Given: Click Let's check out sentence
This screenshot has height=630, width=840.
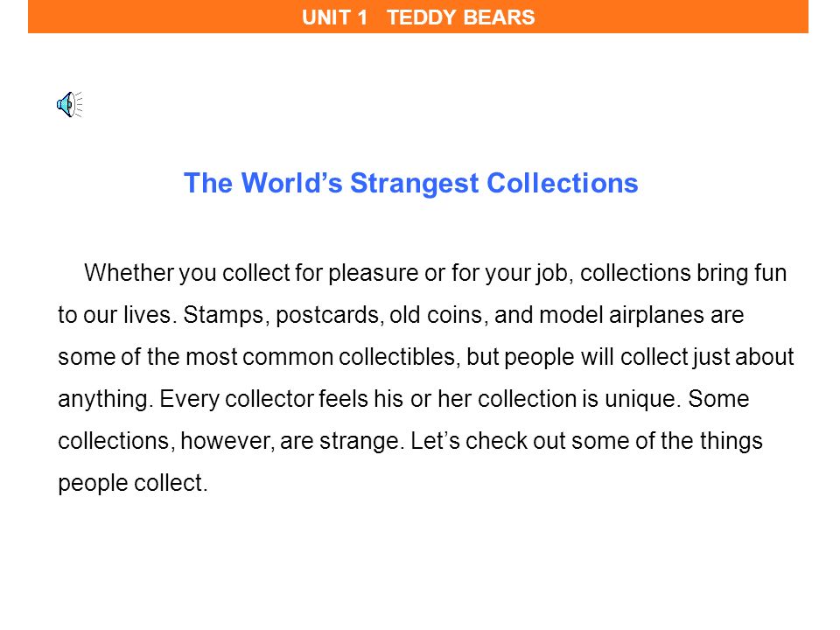Looking at the screenshot, I should 586,441.
